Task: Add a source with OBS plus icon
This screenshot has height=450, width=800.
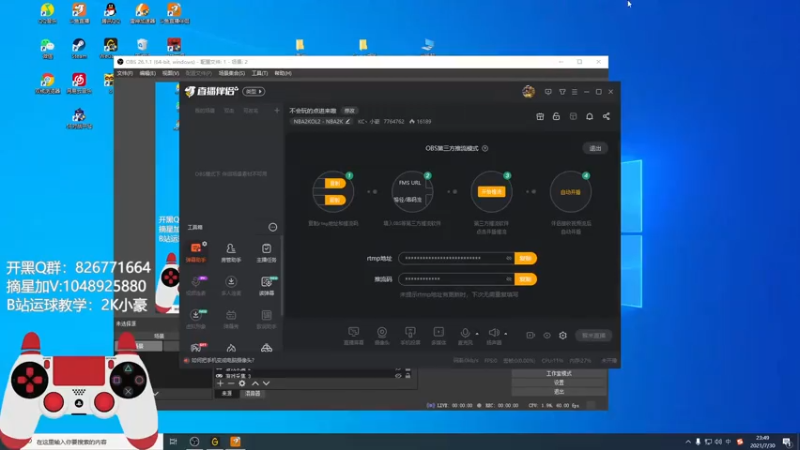Action: [220, 383]
